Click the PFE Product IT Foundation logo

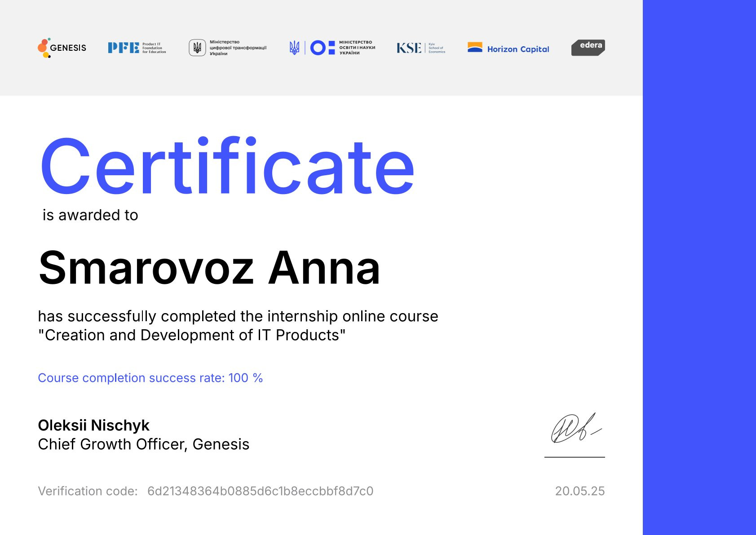tap(137, 48)
